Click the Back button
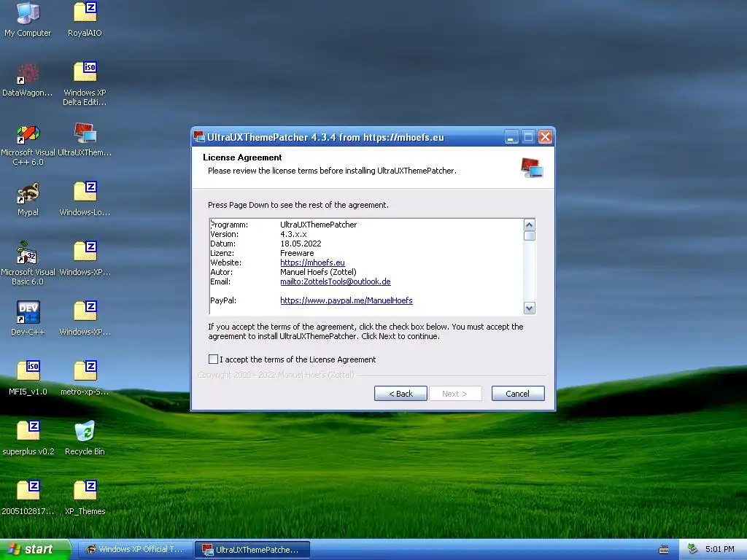The height and width of the screenshot is (560, 747). (x=400, y=393)
